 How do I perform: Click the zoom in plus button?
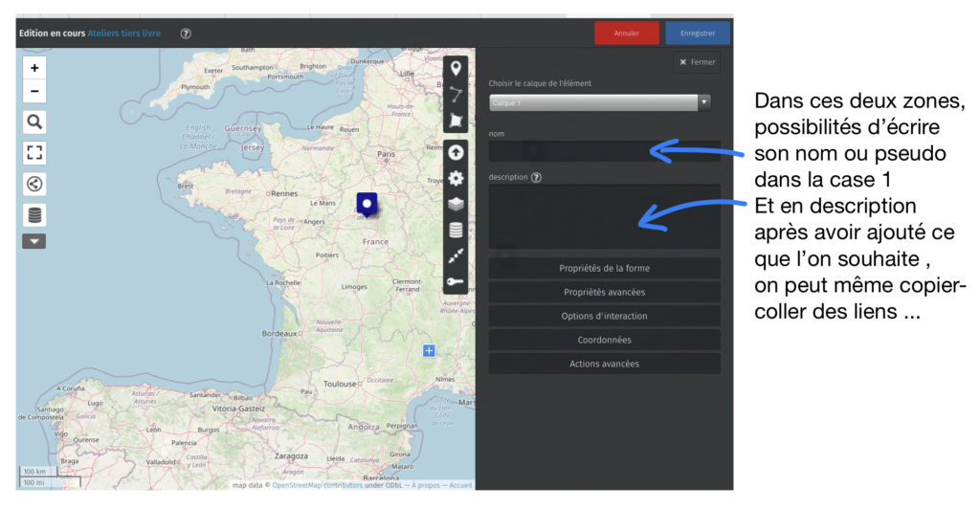click(34, 69)
